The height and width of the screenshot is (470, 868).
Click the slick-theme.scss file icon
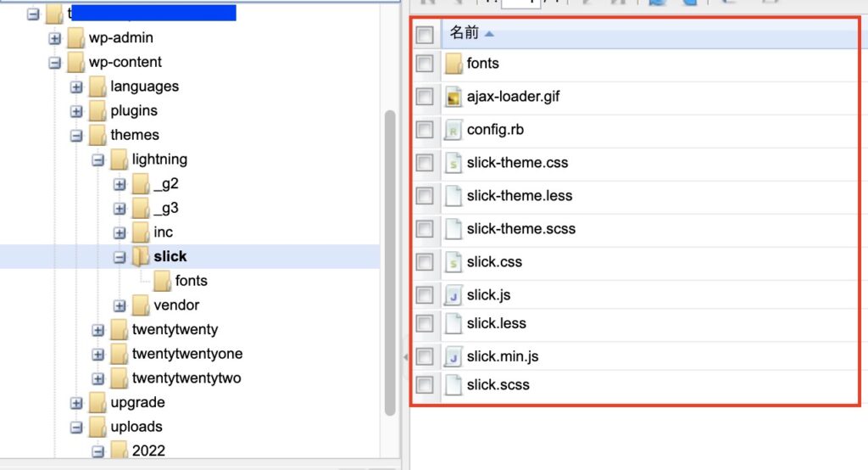453,229
